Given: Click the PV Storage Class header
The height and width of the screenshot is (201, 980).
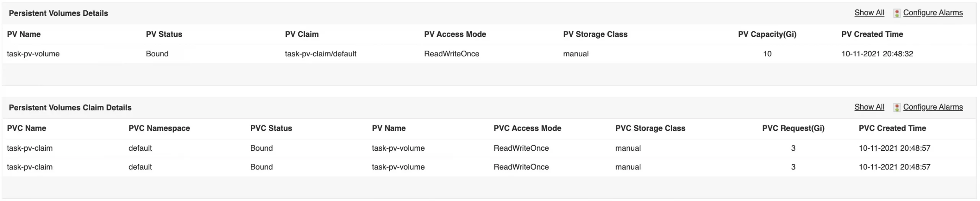Looking at the screenshot, I should pyautogui.click(x=595, y=34).
